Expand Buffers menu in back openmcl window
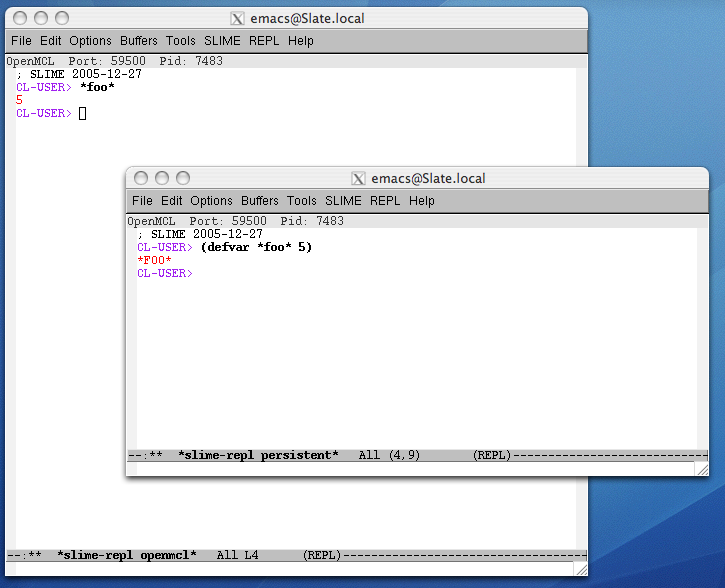Viewport: 725px width, 588px height. tap(138, 41)
